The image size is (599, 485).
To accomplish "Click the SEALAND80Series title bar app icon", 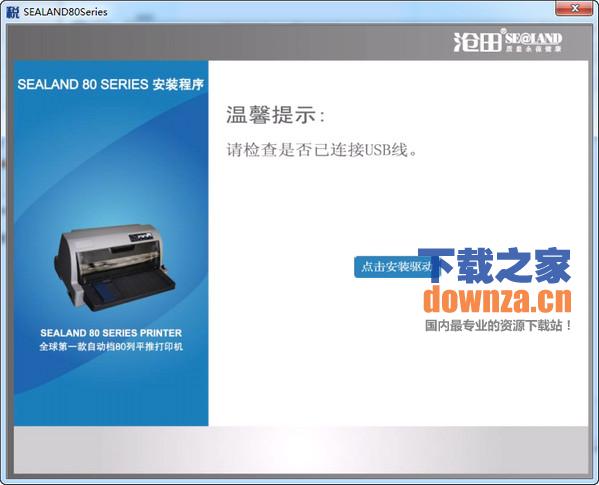I will (x=12, y=12).
